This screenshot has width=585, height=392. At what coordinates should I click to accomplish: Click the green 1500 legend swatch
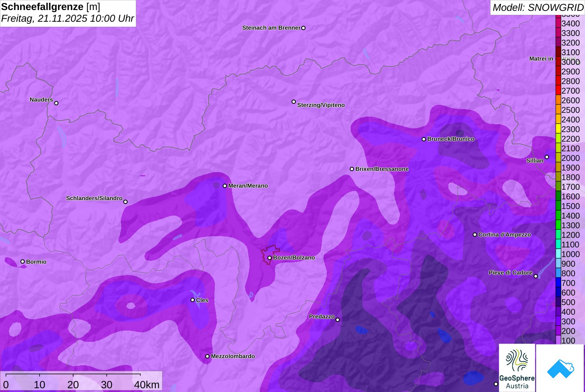coord(558,206)
